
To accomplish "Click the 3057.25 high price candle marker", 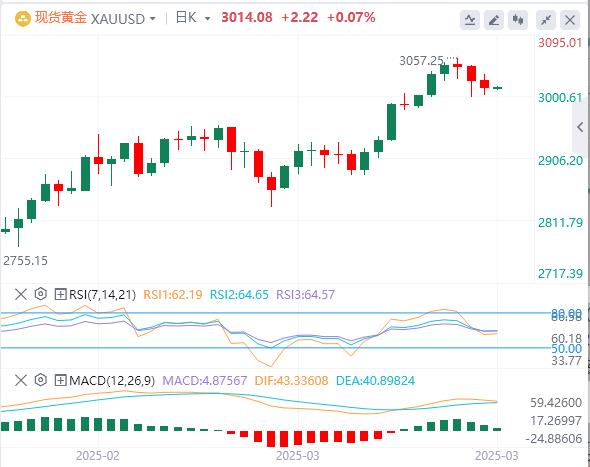I will [x=421, y=61].
